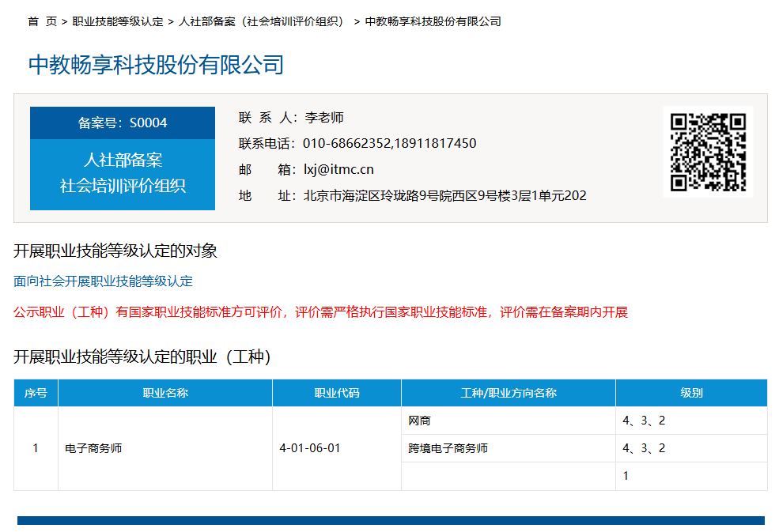Click the 工种/职业方向名称 column header

point(509,393)
